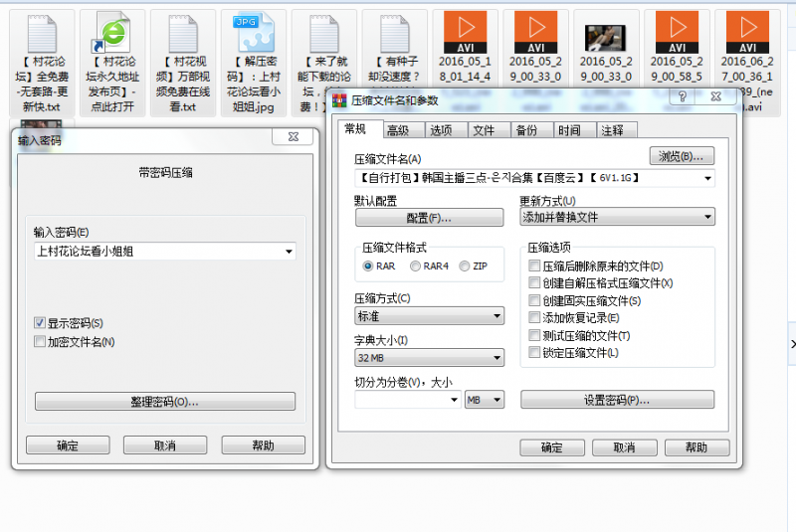Select the text file icon ending in 在线看.txt
This screenshot has width=796, height=532.
(x=181, y=40)
